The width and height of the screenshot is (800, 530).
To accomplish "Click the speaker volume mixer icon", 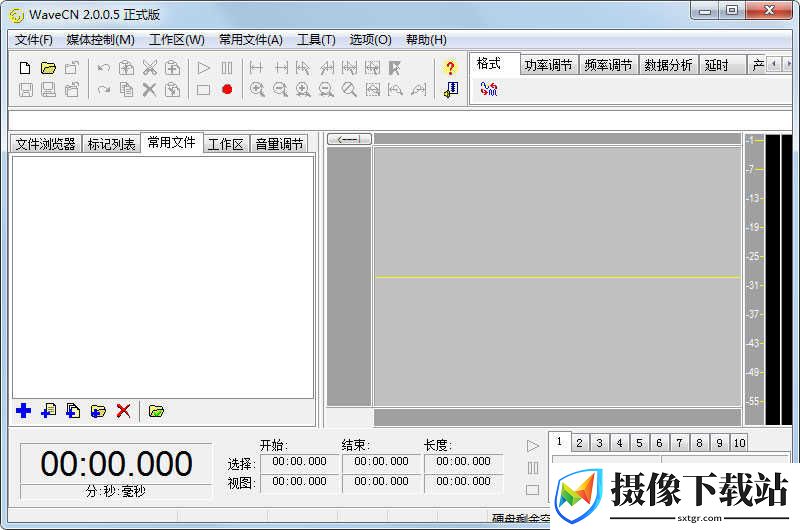I will click(451, 90).
